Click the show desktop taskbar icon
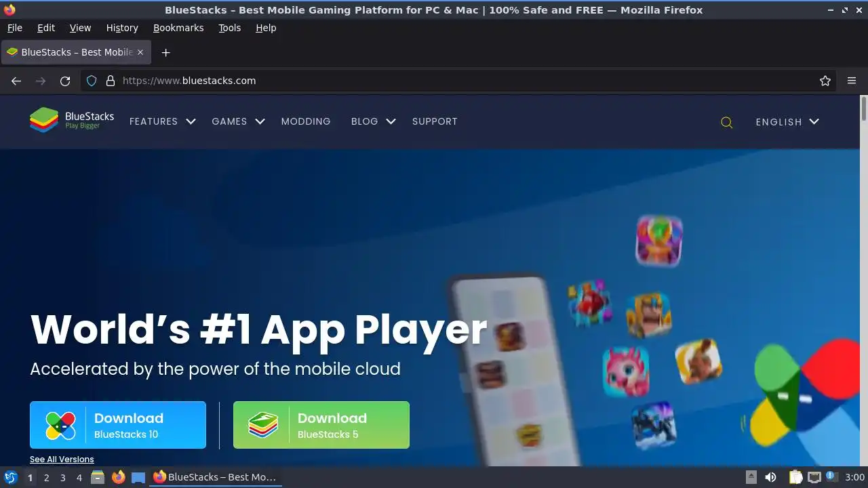The width and height of the screenshot is (868, 488). point(138,477)
